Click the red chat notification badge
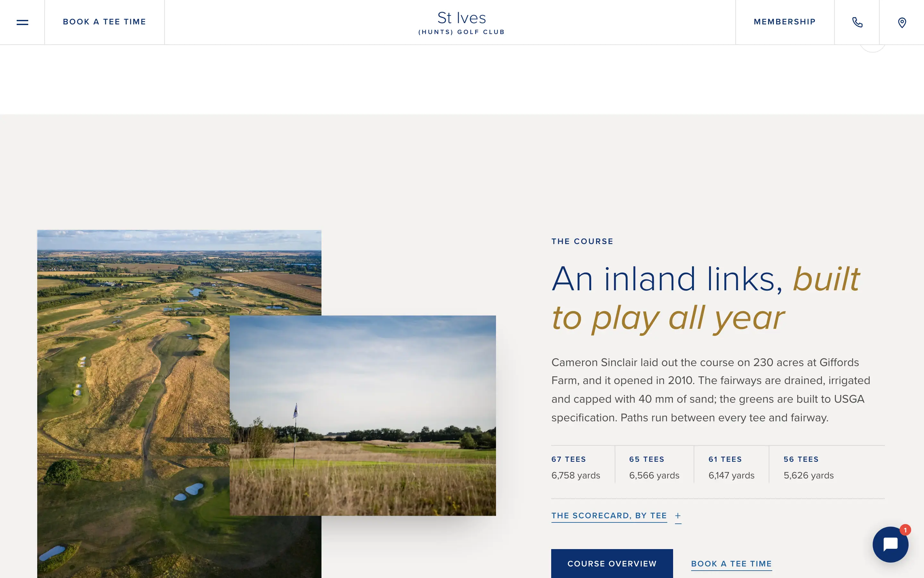Image resolution: width=924 pixels, height=578 pixels. point(905,530)
